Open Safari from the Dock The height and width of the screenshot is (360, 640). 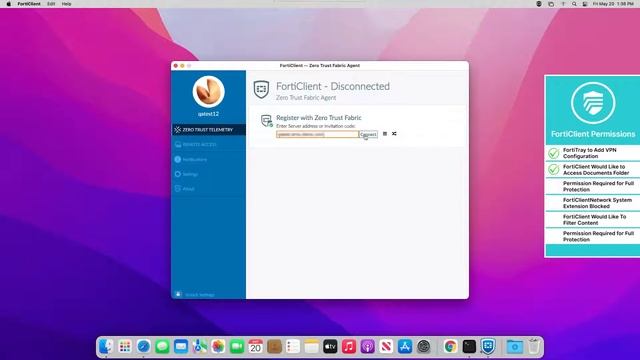[144, 347]
